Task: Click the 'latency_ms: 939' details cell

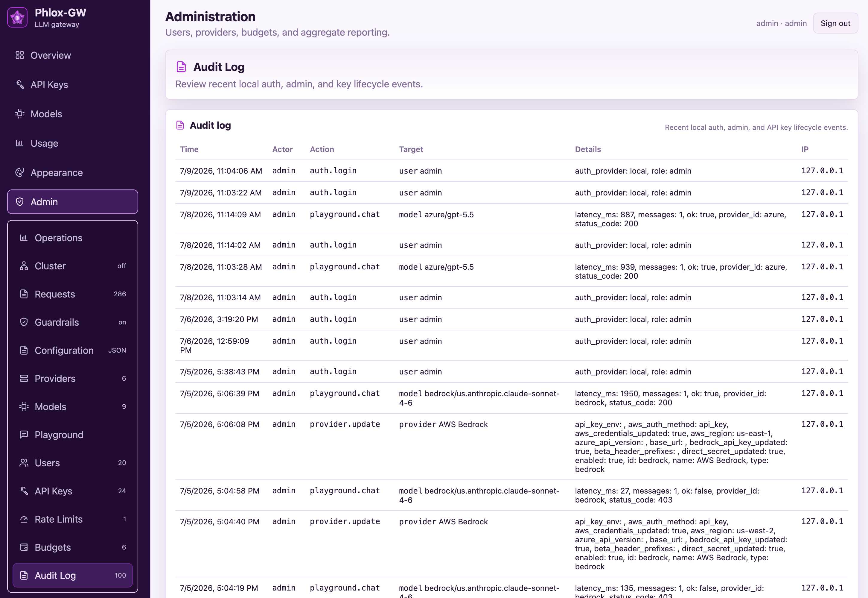Action: [x=681, y=271]
